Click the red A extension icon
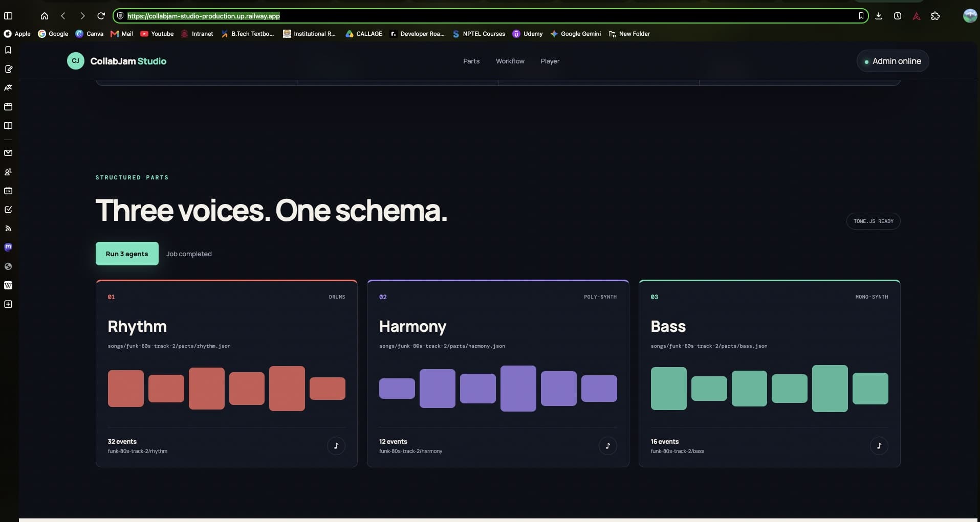 point(917,16)
